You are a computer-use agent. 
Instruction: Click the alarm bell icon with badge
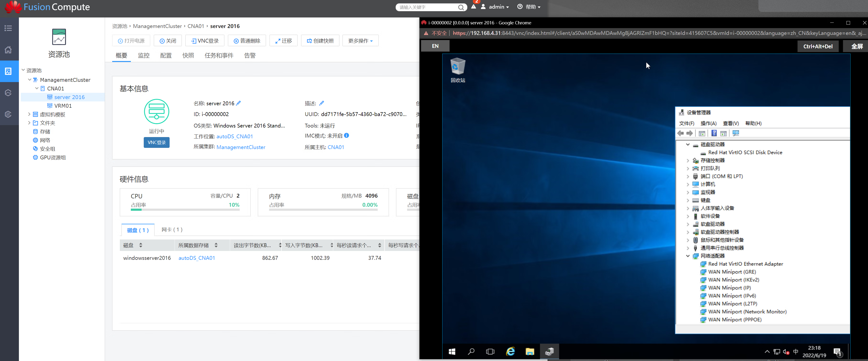point(474,6)
